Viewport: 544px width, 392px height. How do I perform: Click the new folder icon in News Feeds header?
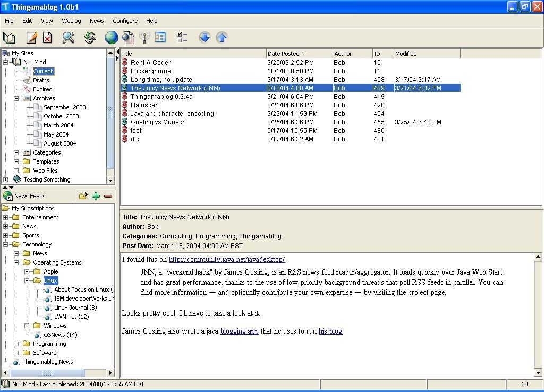(83, 196)
